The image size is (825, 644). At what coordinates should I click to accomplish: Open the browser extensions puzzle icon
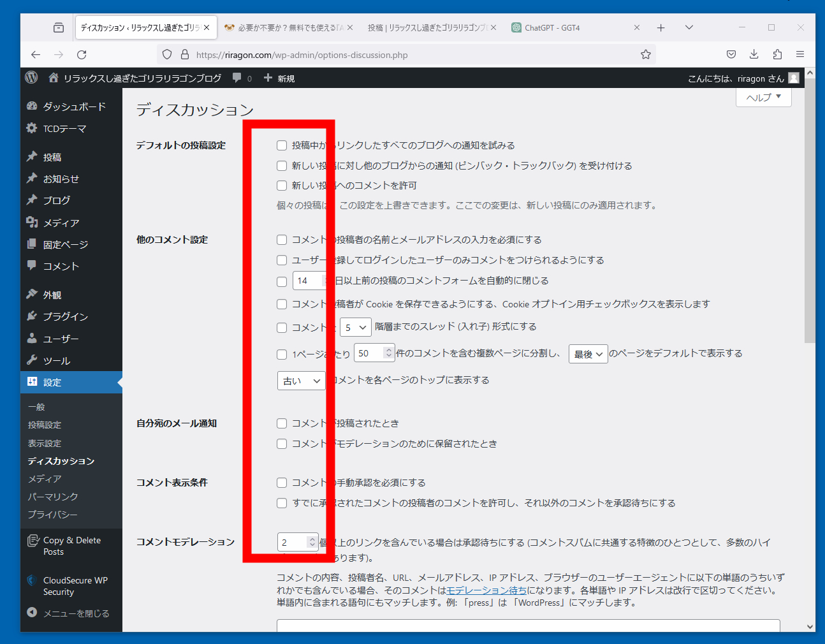777,55
